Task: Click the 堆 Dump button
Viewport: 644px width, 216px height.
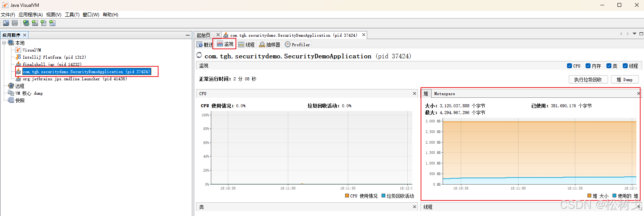Action: point(625,80)
